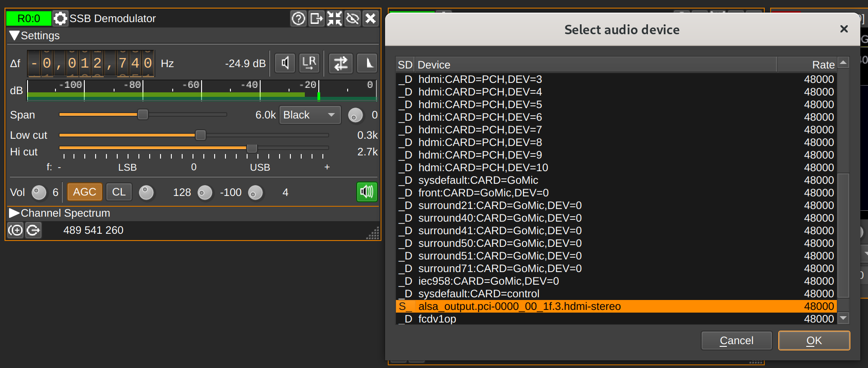Collapse the Settings section

pos(14,36)
